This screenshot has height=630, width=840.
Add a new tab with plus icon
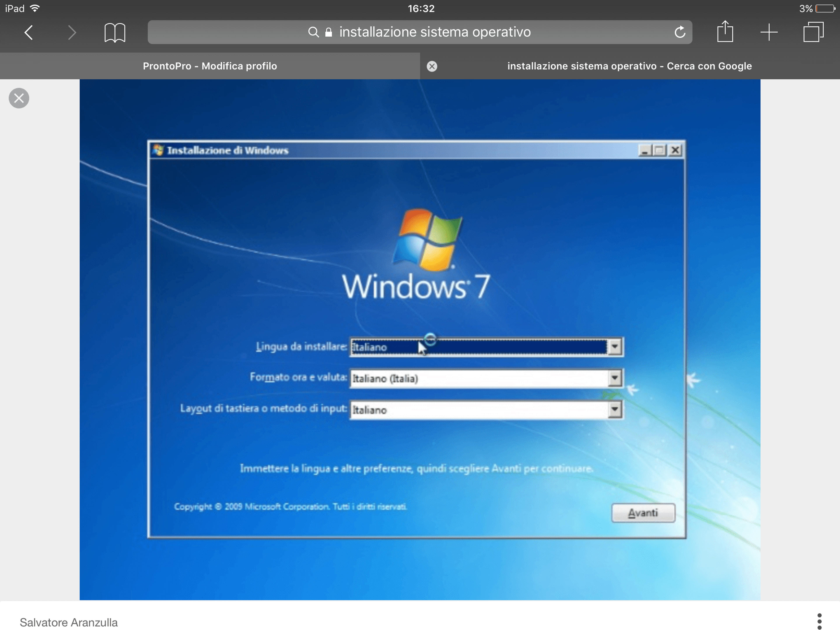[769, 32]
